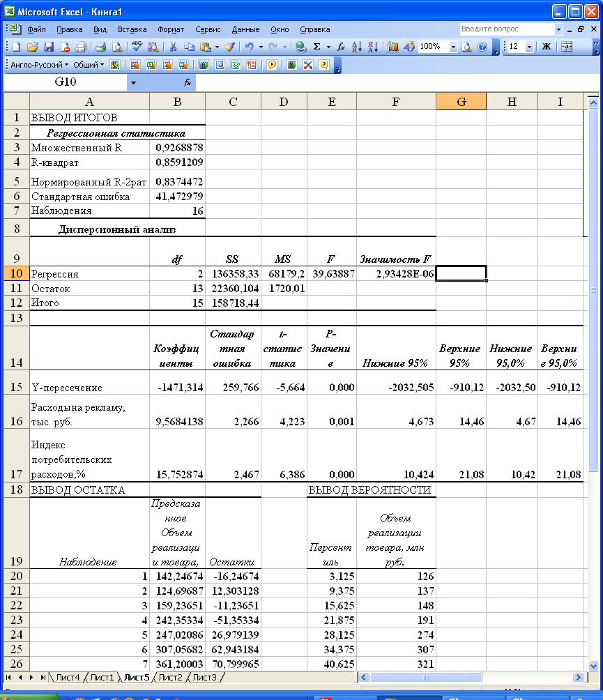This screenshot has height=700, width=603.
Task: Click the fx button next to the formula bar
Action: click(x=188, y=82)
